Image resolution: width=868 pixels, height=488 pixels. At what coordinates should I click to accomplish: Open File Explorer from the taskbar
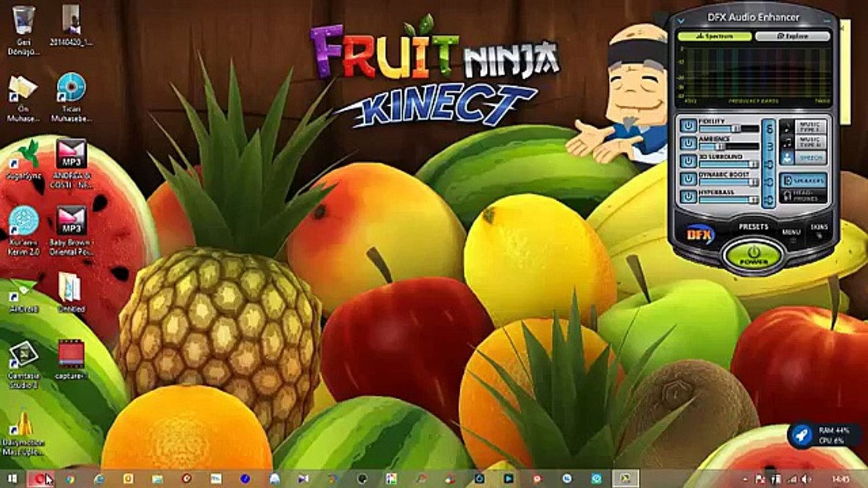[x=157, y=479]
